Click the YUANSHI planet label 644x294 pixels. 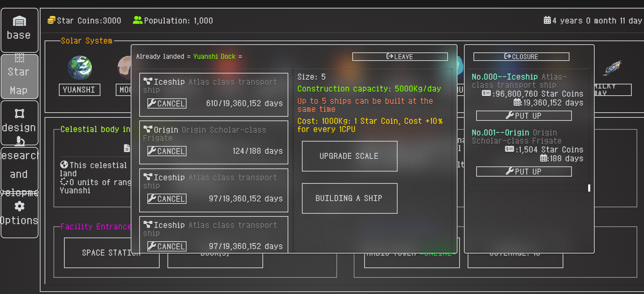[x=79, y=90]
